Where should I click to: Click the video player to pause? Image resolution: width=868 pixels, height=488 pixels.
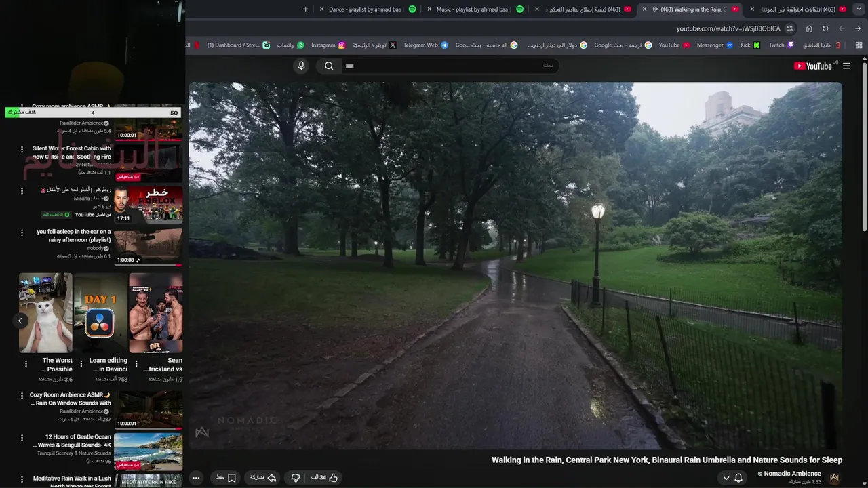(x=515, y=266)
